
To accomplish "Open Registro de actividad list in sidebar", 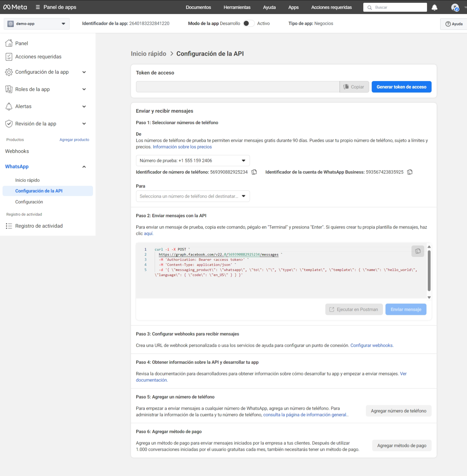I will [x=39, y=226].
